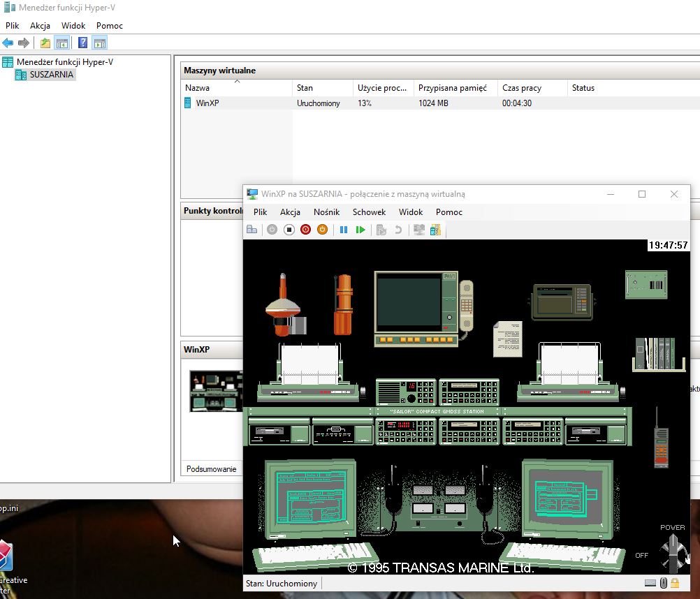Select the circuit board device in top corner
This screenshot has height=599, width=700.
coord(646,285)
